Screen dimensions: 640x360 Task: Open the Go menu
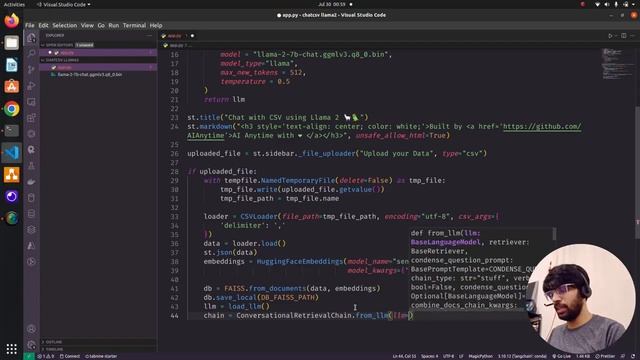click(101, 25)
